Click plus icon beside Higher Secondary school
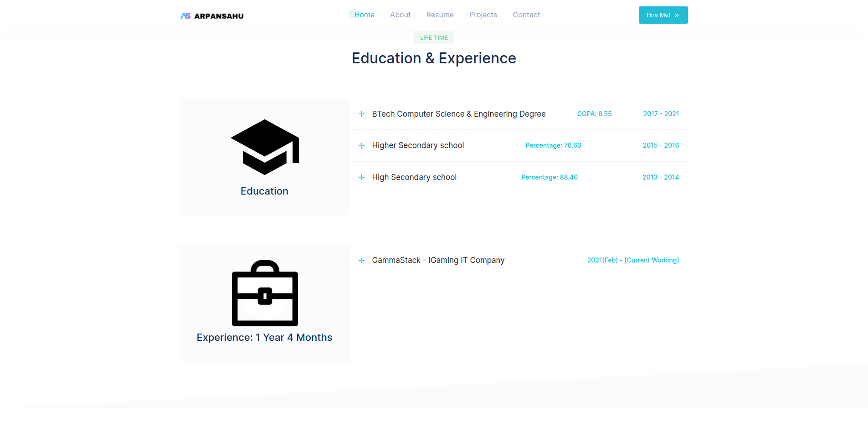The height and width of the screenshot is (432, 868). click(x=361, y=146)
